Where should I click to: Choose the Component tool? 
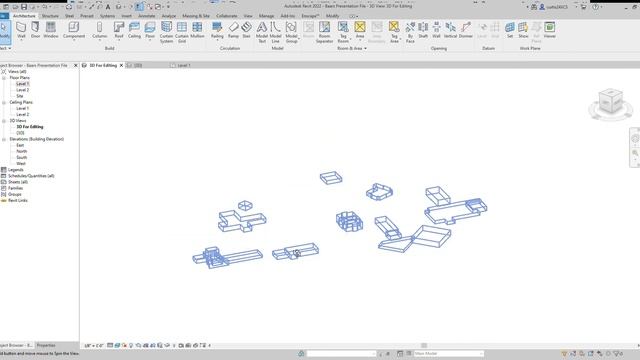[x=74, y=30]
